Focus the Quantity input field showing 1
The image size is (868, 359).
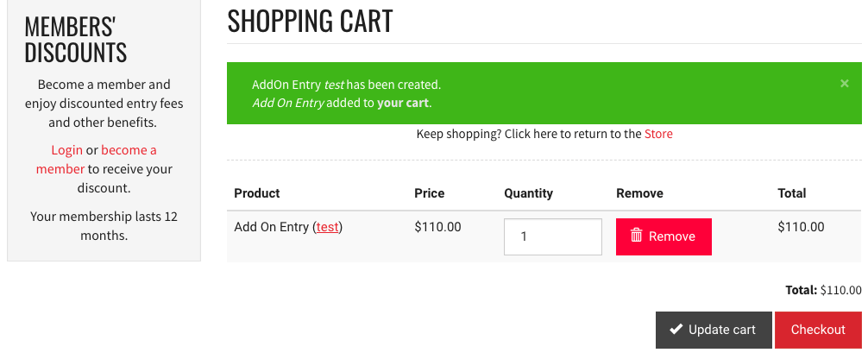(x=552, y=237)
